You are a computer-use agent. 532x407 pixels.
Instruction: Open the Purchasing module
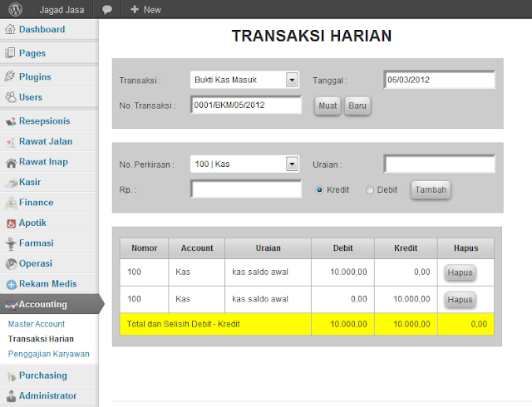pos(43,375)
